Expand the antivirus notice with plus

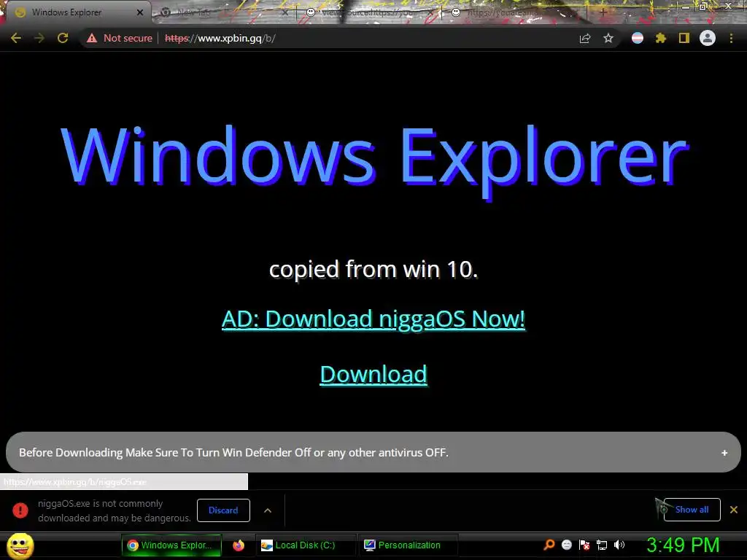724,453
